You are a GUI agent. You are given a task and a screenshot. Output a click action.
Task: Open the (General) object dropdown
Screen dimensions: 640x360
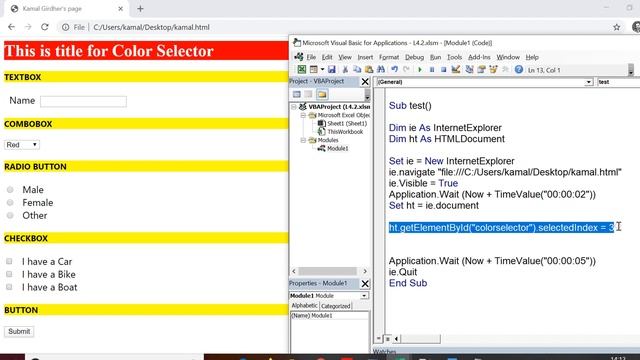click(588, 82)
